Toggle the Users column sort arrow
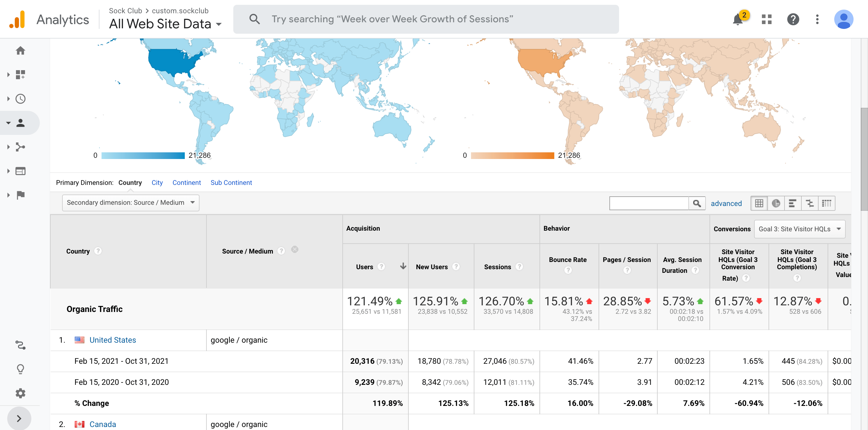The image size is (868, 430). click(x=403, y=266)
